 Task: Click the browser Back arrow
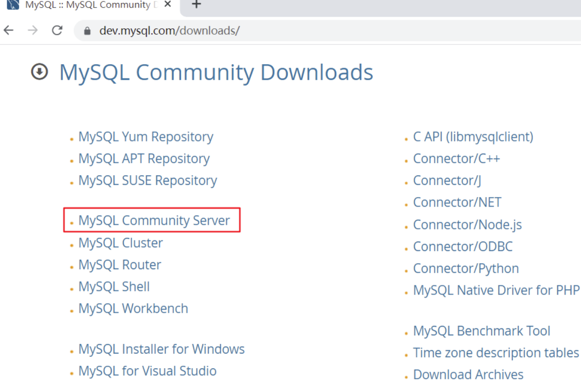pos(9,30)
